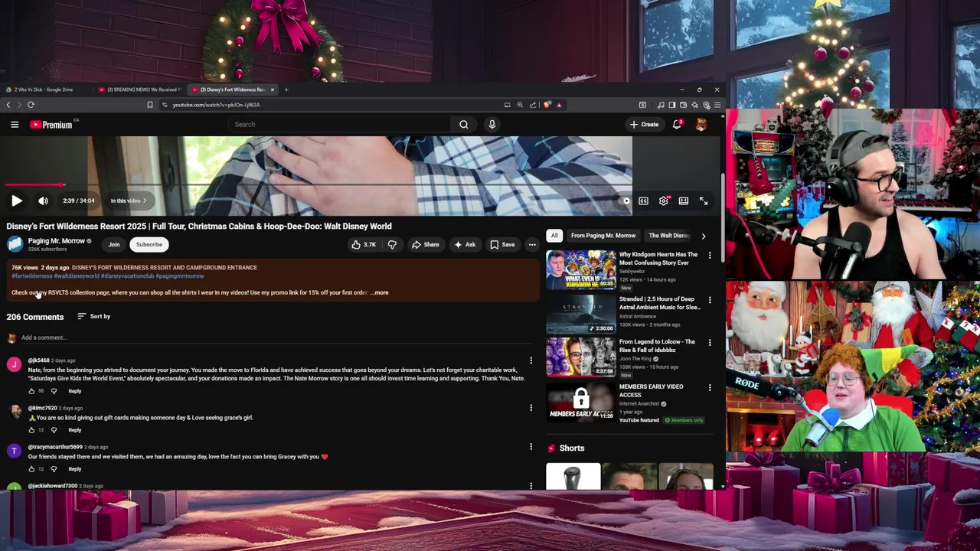Show more filter chips with right chevron
980x551 pixels.
[704, 236]
